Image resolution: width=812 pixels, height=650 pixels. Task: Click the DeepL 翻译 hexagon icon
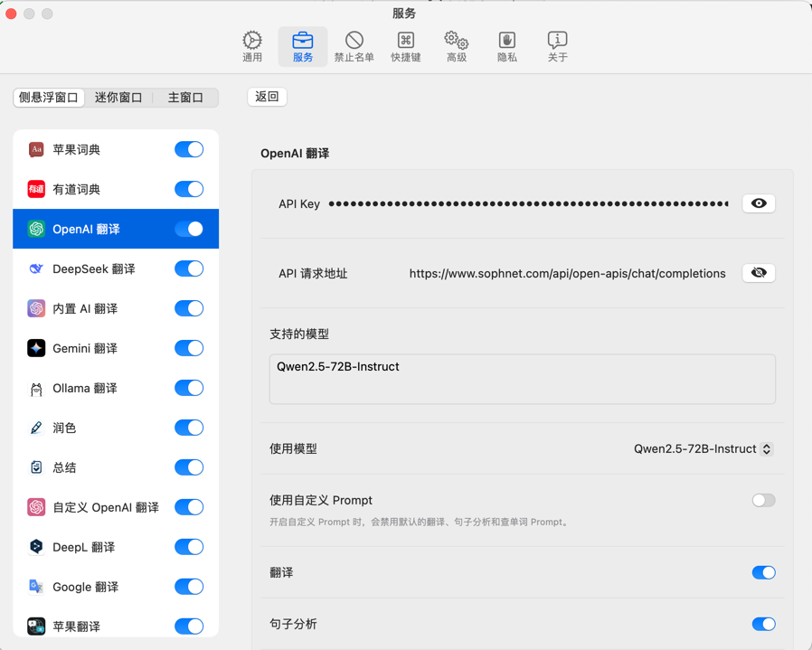coord(36,547)
